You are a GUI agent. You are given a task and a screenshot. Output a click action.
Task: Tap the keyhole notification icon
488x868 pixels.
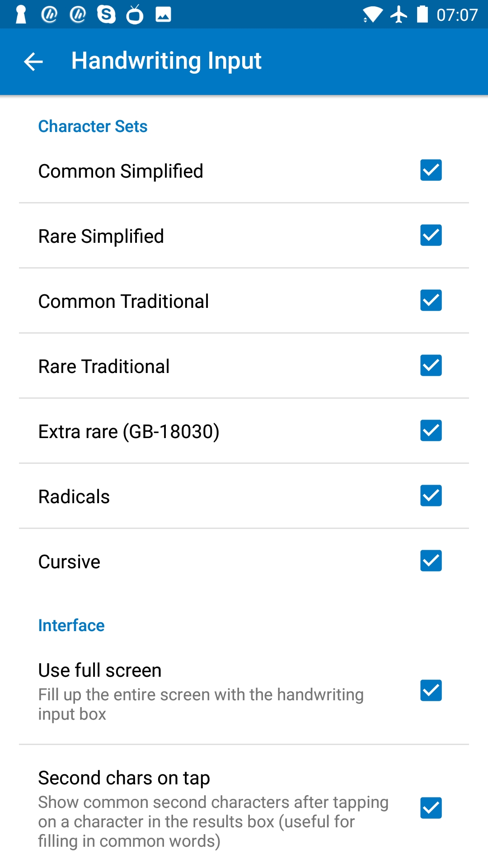point(21,14)
